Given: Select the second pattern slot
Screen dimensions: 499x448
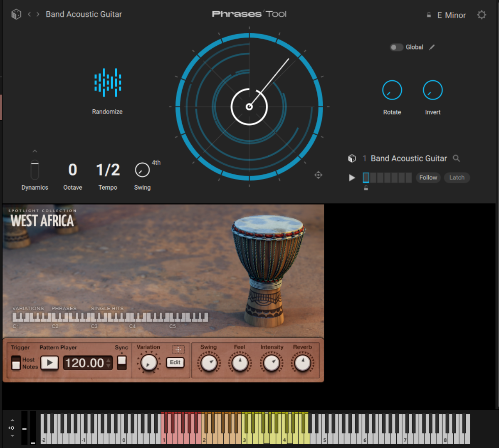Looking at the screenshot, I should pos(373,178).
